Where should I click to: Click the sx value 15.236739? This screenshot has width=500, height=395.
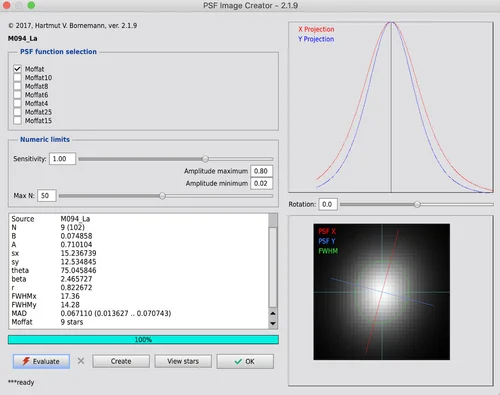78,253
